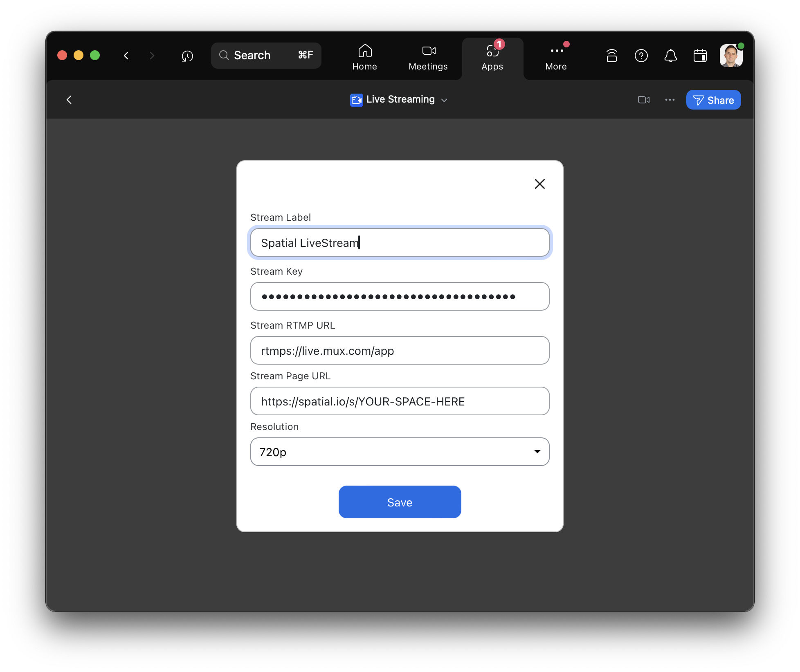Go to the Home tab
Screen dimensions: 800x672
[x=364, y=58]
